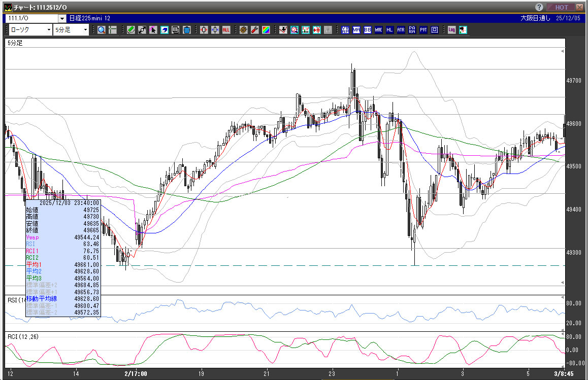Image resolution: width=588 pixels, height=380 pixels.
Task: Open the symbol code 111.1/O dropdown
Action: tap(62, 18)
